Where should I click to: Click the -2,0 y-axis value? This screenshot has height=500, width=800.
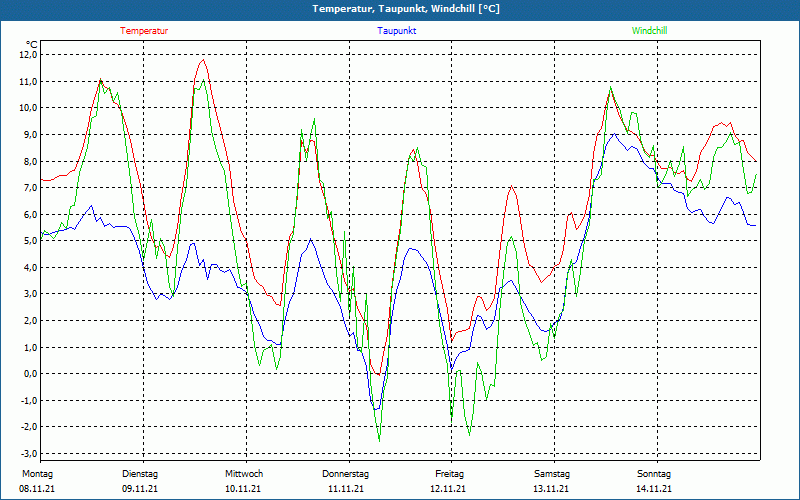click(x=29, y=427)
